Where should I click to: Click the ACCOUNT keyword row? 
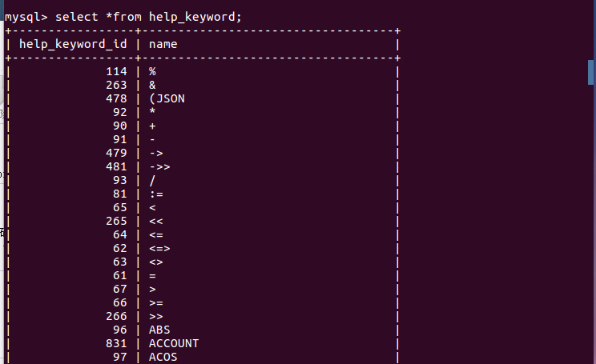pos(174,343)
